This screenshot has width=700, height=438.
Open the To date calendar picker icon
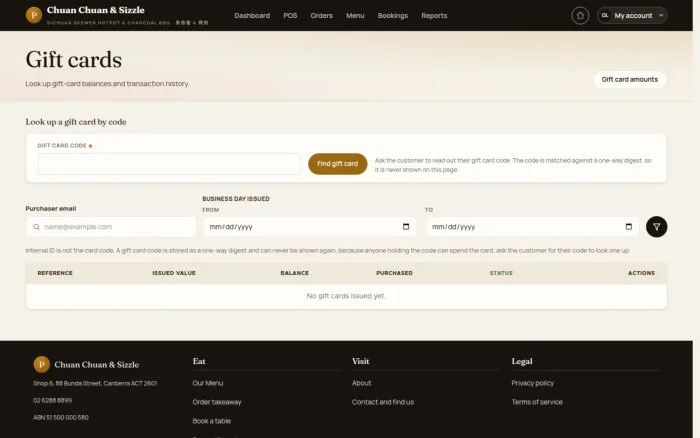[x=629, y=227]
